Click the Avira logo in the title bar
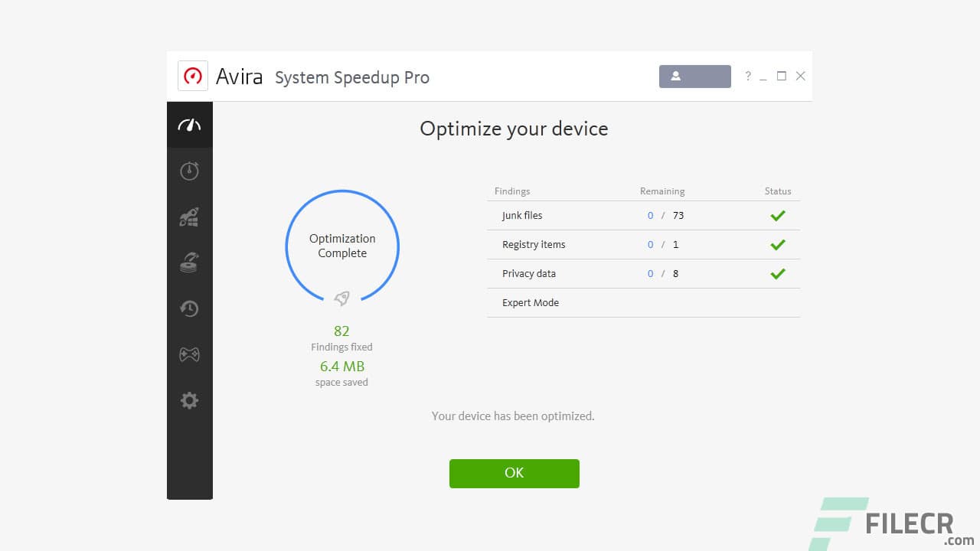 193,75
